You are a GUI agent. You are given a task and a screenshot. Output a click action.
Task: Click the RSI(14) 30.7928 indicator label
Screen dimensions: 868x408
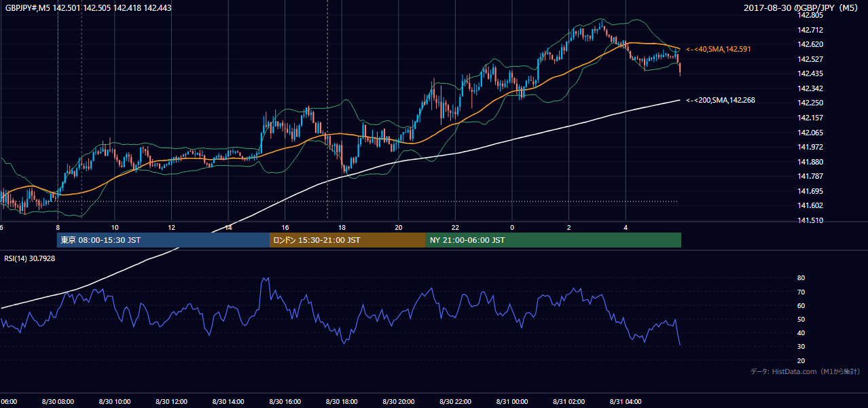30,258
